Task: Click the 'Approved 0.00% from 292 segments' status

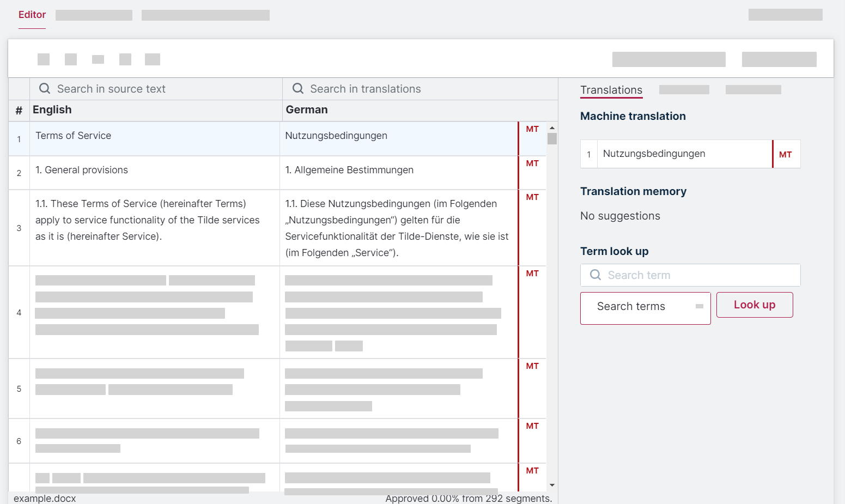Action: pyautogui.click(x=469, y=498)
